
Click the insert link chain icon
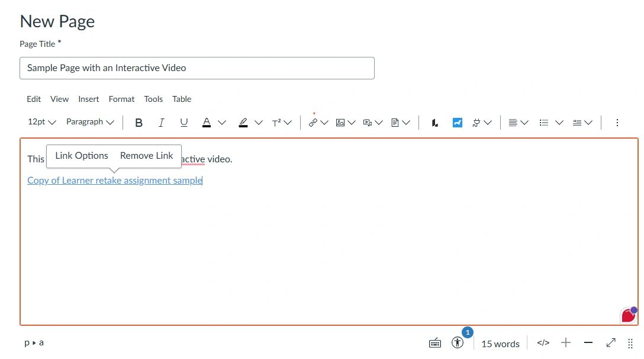coord(313,123)
